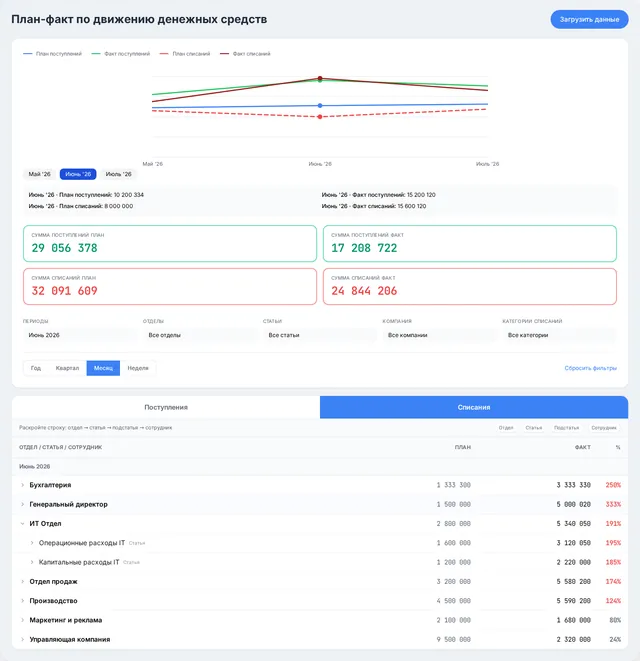Screen dimensions: 640x661
Task: Click the ФАКТ column header
Action: 582,447
